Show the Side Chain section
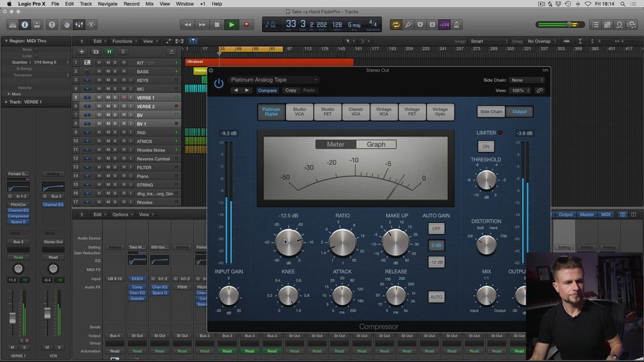 [491, 112]
